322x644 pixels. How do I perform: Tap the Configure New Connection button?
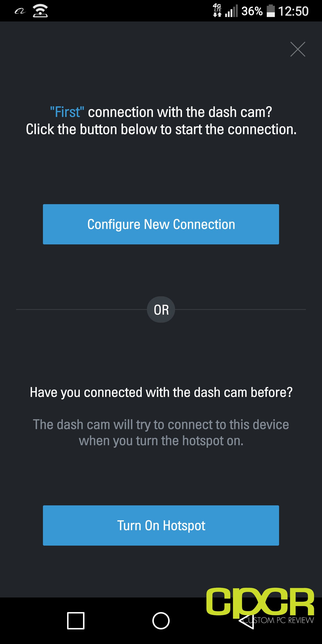click(161, 224)
